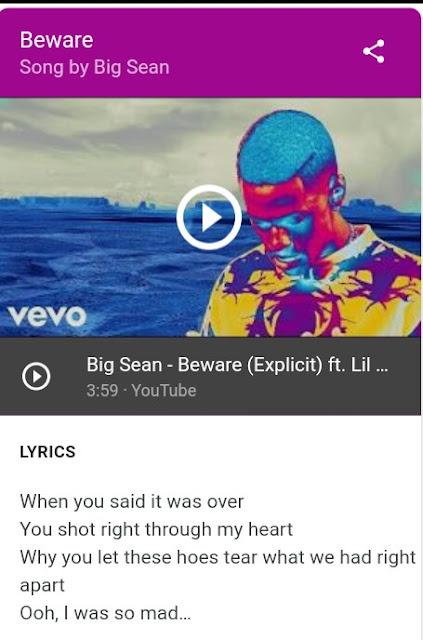Expand lyrics at 'Ooh, I was so mad…'
This screenshot has width=423, height=640.
(x=105, y=613)
